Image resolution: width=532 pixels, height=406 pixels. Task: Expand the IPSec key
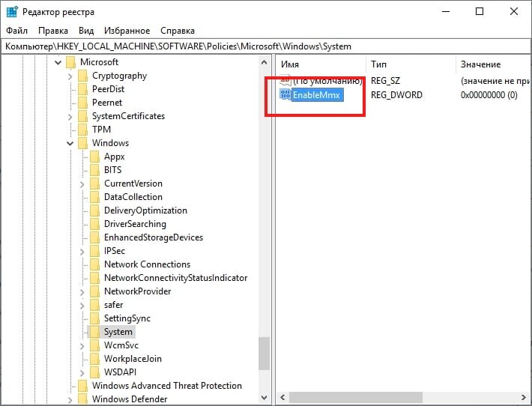pos(82,252)
